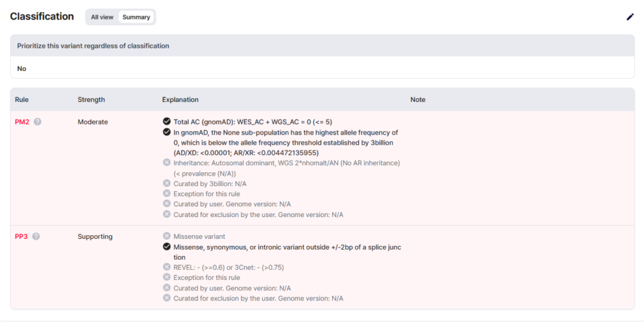644x322 pixels.
Task: Click the 'No' prioritize variant value
Action: (x=22, y=69)
